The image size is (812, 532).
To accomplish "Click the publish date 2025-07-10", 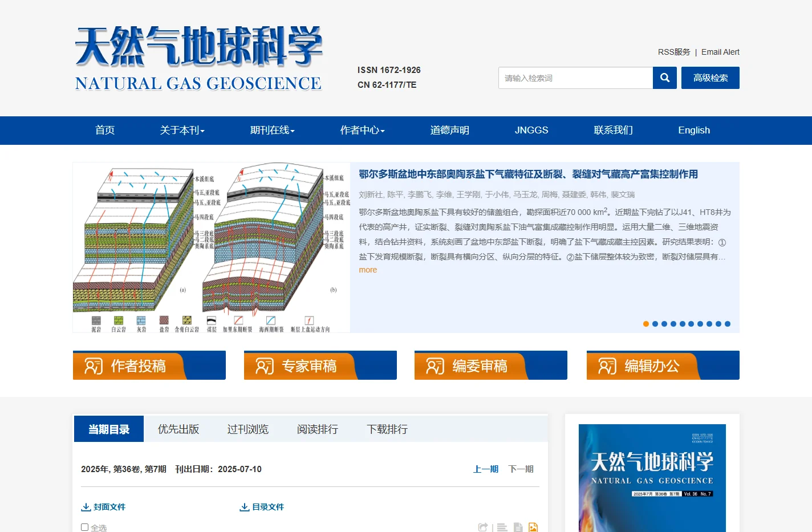I will click(x=239, y=469).
